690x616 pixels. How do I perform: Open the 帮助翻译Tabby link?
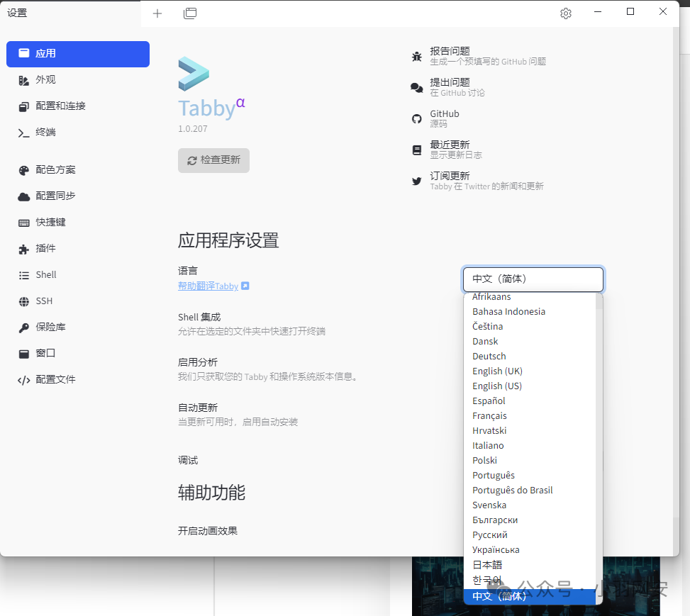click(208, 286)
